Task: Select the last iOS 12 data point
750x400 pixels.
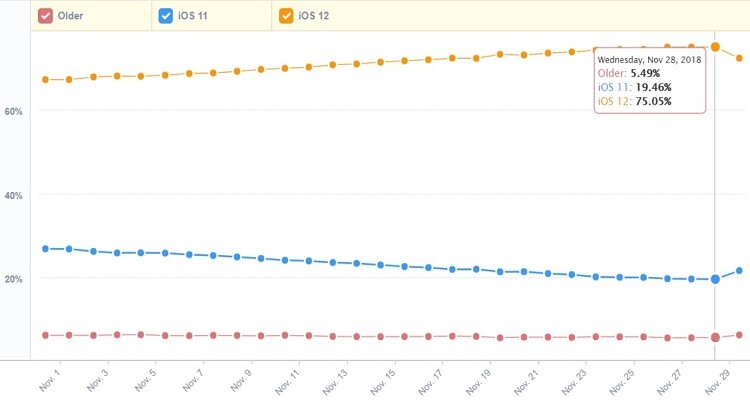Action: [x=739, y=58]
